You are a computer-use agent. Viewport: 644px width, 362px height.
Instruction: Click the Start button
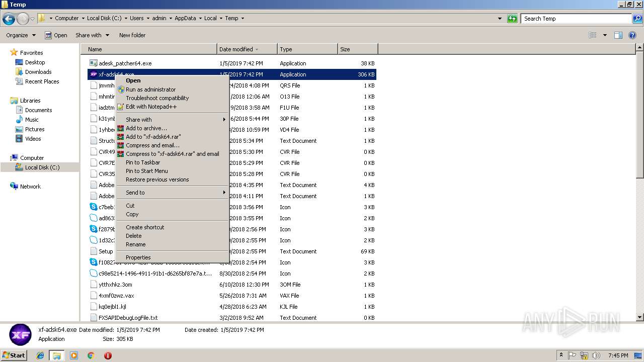[x=14, y=355]
